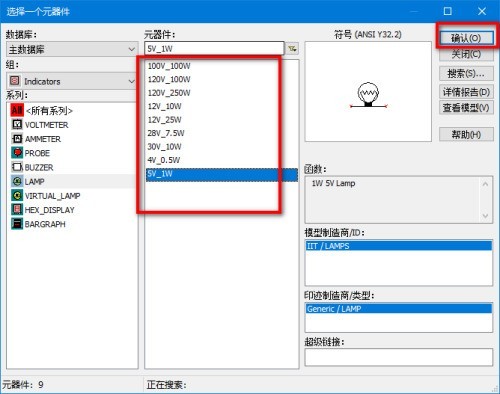
Task: Click the 5V_1W component name field
Action: pos(215,49)
